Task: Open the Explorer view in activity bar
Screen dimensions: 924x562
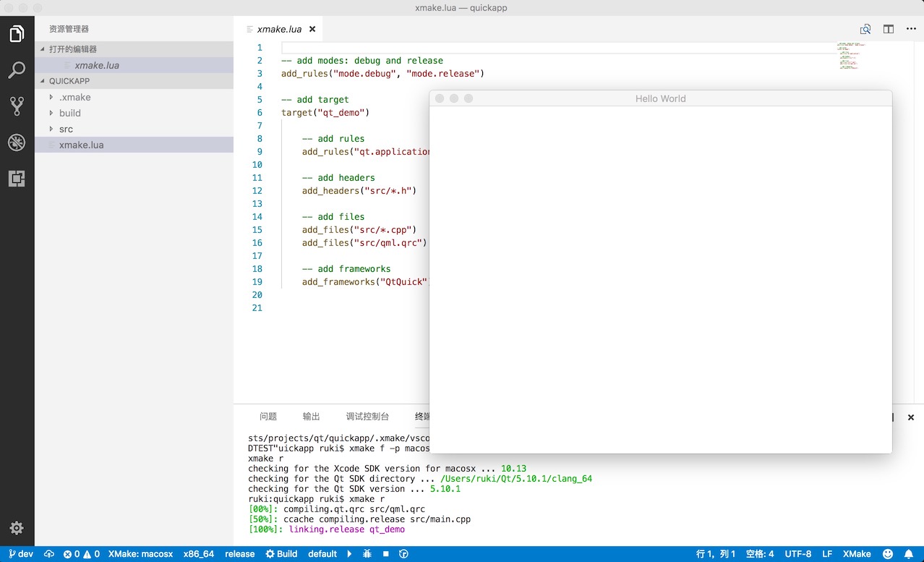Action: click(x=17, y=34)
